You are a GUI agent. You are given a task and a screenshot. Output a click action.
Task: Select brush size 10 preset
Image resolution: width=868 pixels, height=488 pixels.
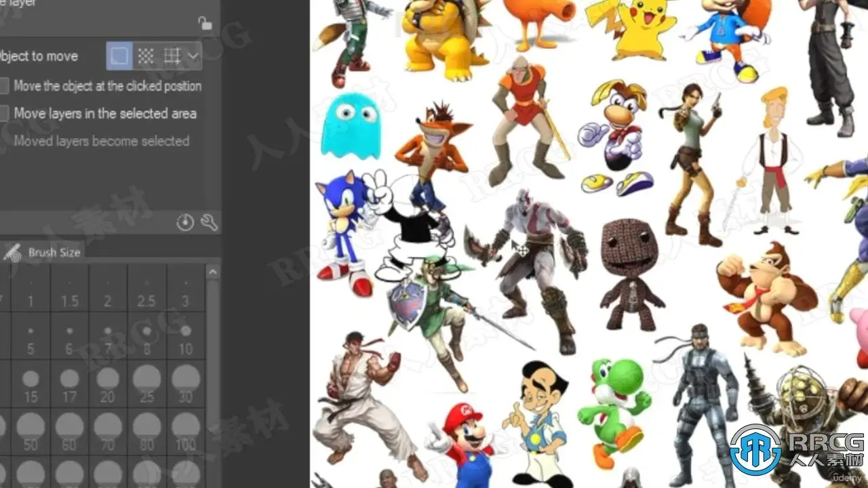(x=186, y=336)
